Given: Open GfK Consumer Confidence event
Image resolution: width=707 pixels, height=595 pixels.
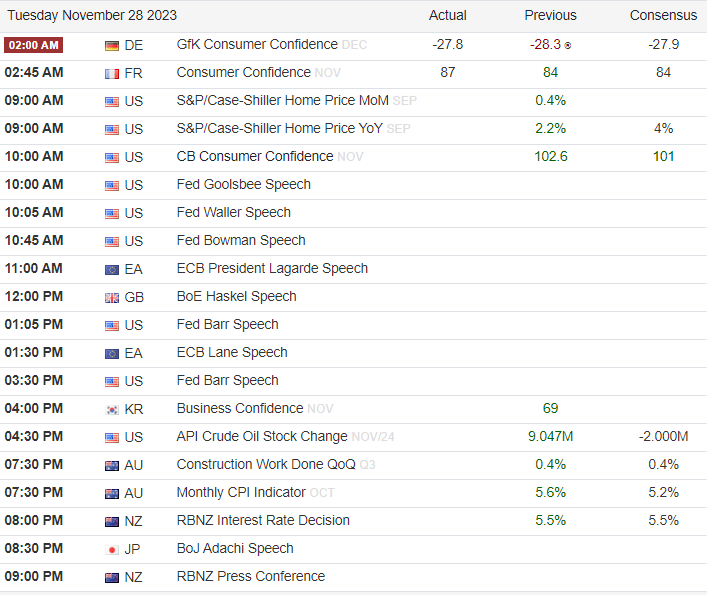Looking at the screenshot, I should click(257, 44).
